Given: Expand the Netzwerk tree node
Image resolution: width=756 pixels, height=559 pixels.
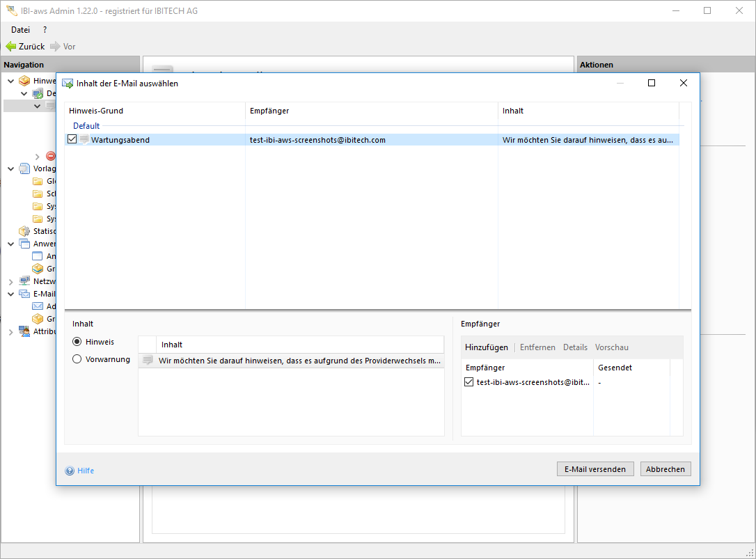Looking at the screenshot, I should (x=11, y=282).
